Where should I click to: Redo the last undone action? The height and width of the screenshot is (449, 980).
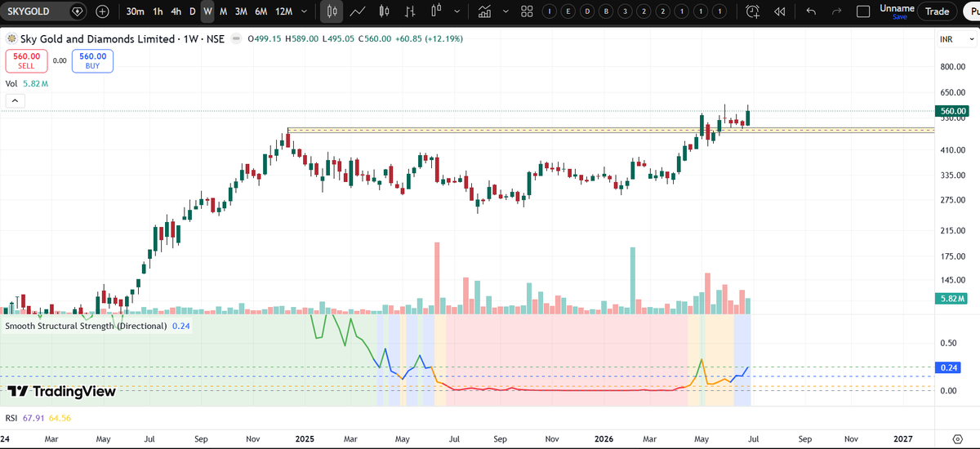point(836,11)
